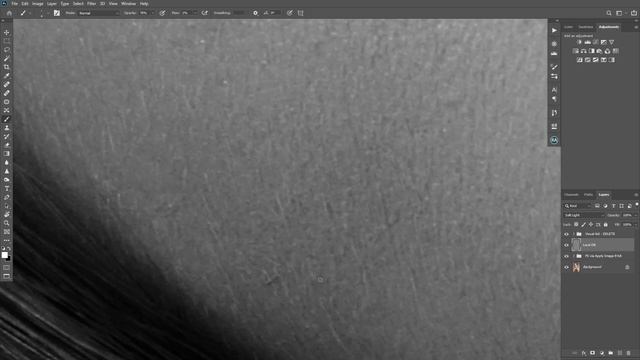Viewport: 640px width, 360px height.
Task: Toggle lock transparent pixels
Action: click(x=576, y=224)
